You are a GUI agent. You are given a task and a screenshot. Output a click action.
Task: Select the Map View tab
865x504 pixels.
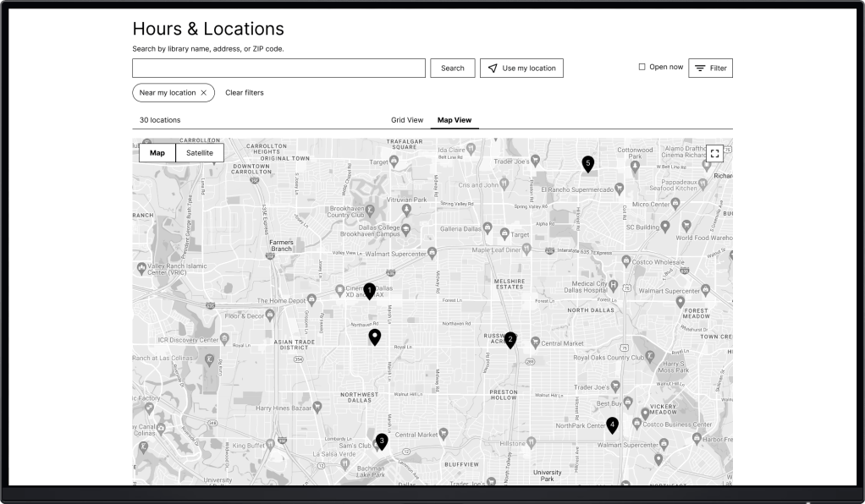coord(455,120)
